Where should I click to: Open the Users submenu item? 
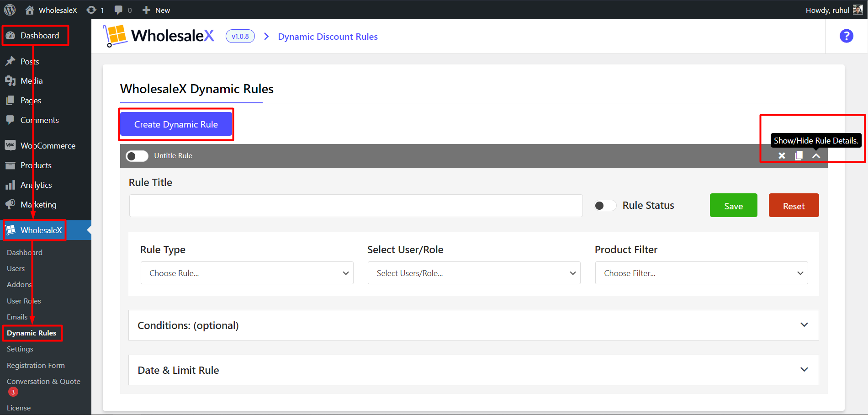[x=16, y=269]
